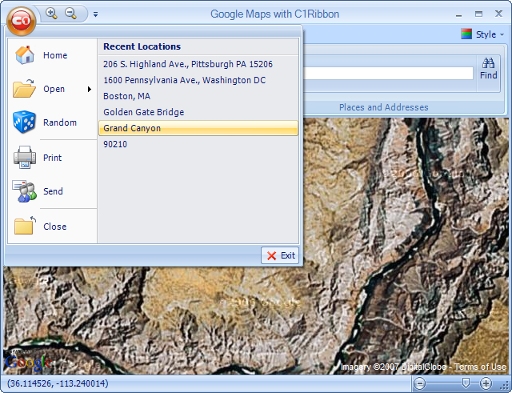The height and width of the screenshot is (393, 512).
Task: Open recent location Golden Gate Bridge
Action: (x=198, y=112)
